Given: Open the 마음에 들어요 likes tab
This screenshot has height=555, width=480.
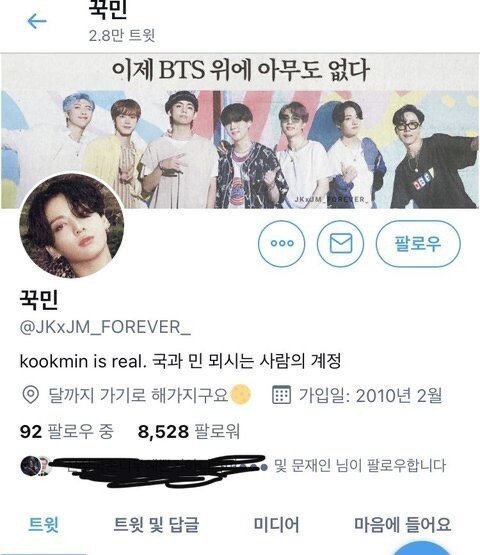Looking at the screenshot, I should (403, 525).
